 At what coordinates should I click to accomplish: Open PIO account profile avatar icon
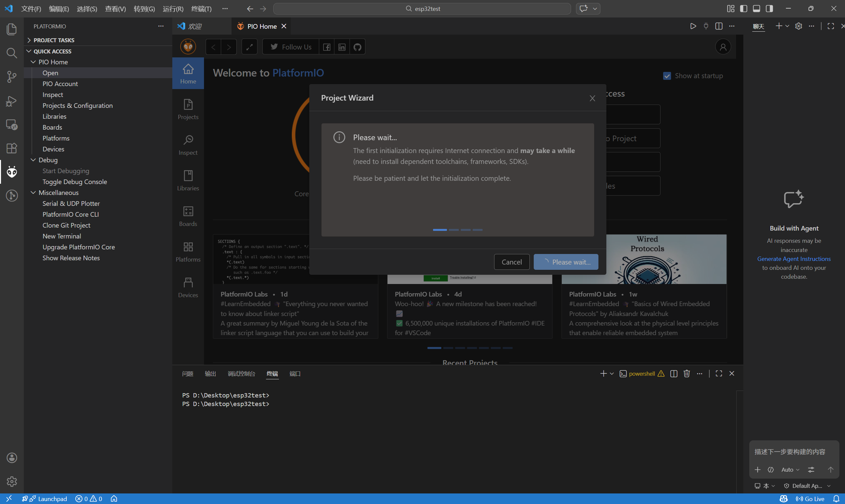click(x=723, y=47)
